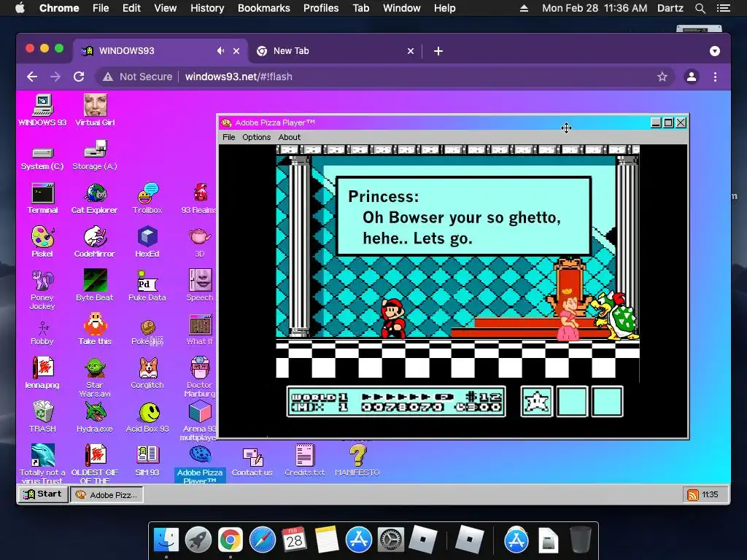The image size is (747, 560).
Task: Open the SIM 93 book icon
Action: click(x=147, y=461)
